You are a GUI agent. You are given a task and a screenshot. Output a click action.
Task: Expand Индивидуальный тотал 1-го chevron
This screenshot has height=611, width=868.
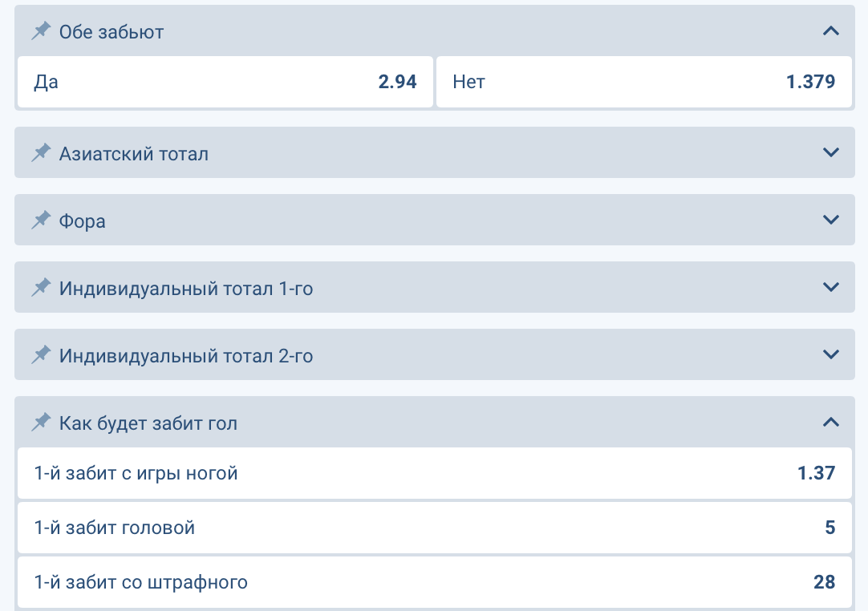pos(831,287)
